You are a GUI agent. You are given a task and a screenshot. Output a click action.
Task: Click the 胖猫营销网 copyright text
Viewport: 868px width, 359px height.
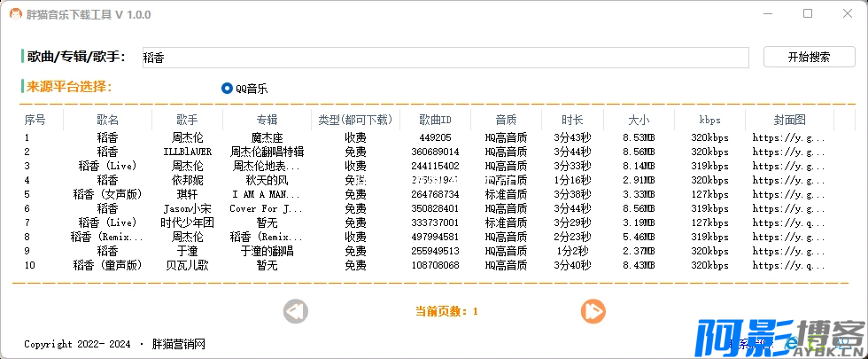[179, 344]
